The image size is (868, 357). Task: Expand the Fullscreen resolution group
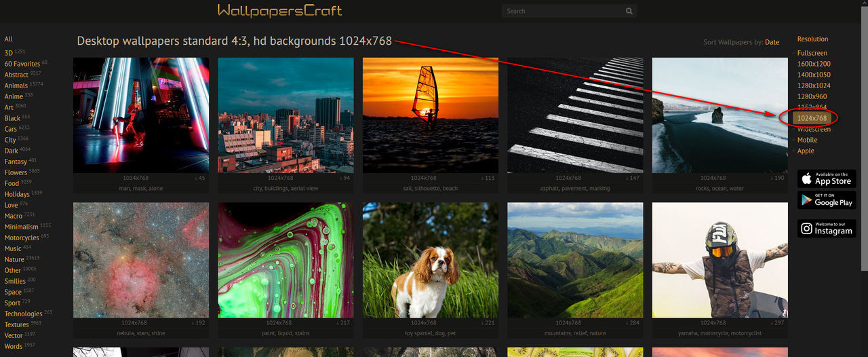(x=812, y=53)
